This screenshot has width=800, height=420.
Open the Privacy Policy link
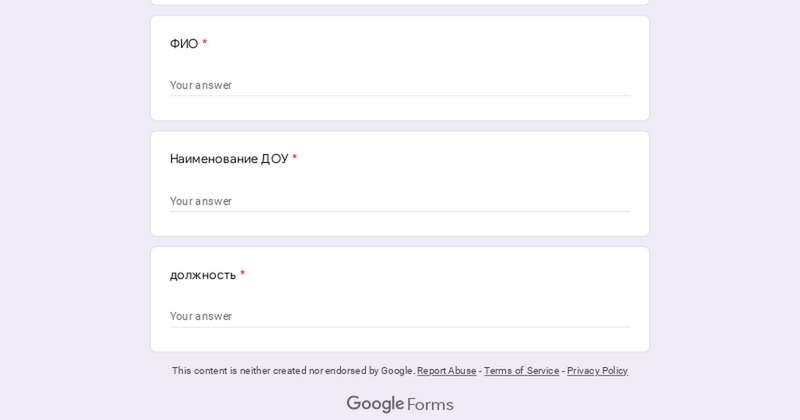coord(597,371)
